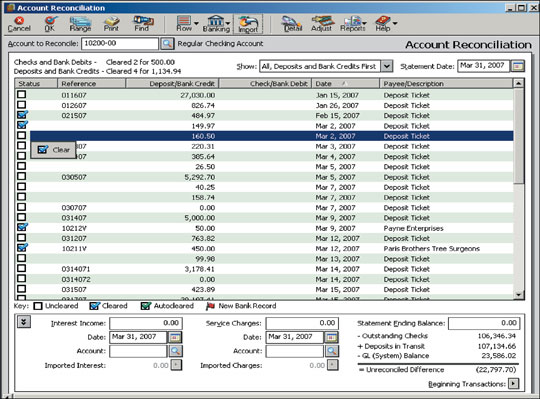Click the Reports toolbar icon
This screenshot has height=399, width=540.
click(352, 24)
